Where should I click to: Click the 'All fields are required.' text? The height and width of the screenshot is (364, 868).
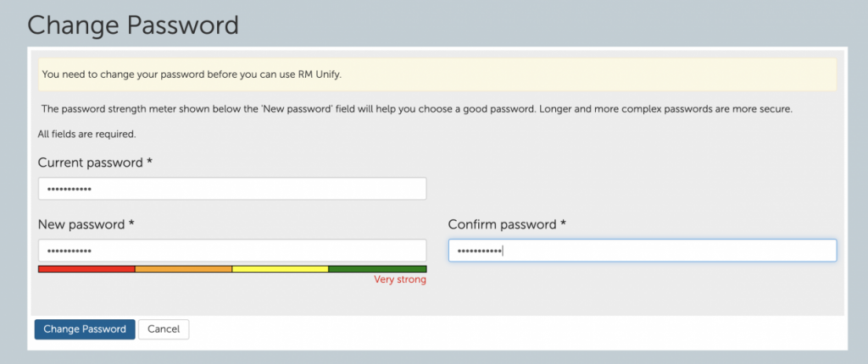(x=87, y=134)
